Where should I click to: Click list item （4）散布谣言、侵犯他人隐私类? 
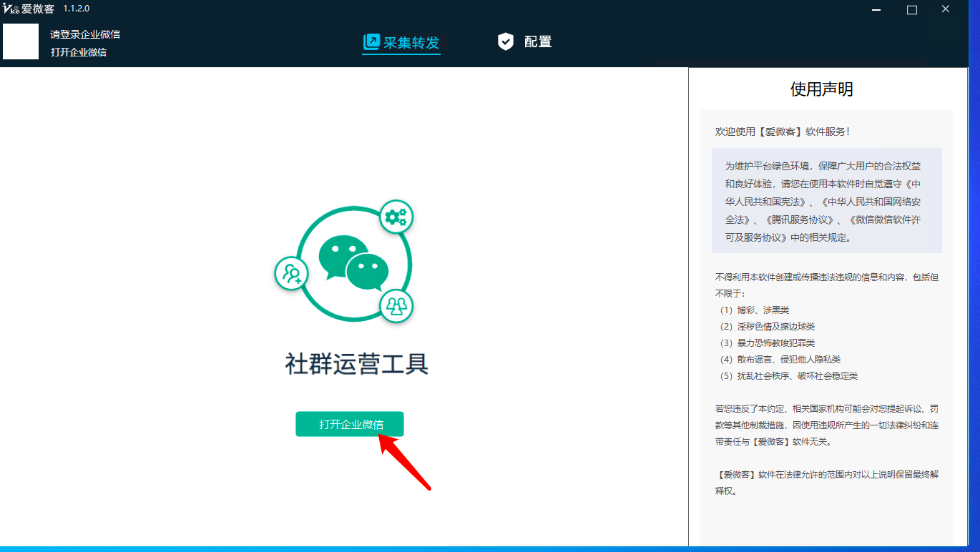pos(778,360)
